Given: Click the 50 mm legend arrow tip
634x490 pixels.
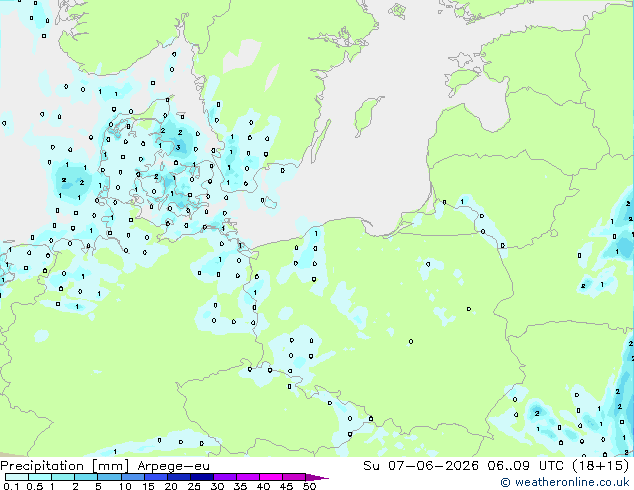Looking at the screenshot, I should point(317,477).
